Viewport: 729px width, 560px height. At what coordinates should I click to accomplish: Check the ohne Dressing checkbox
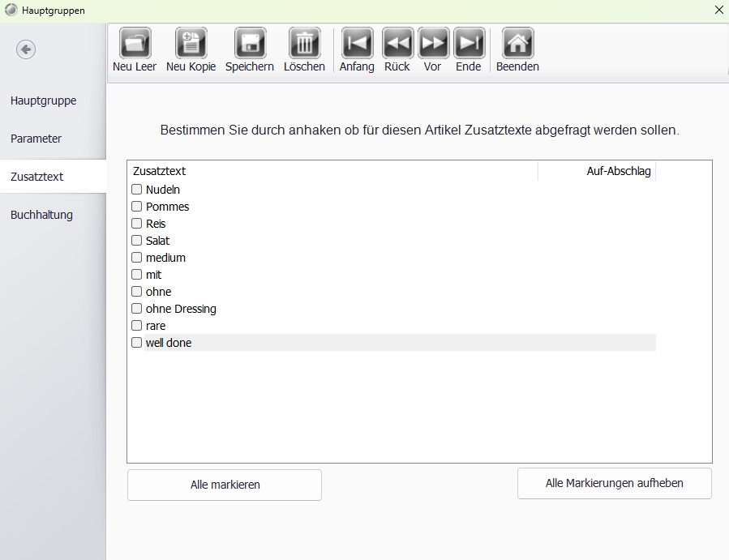click(x=137, y=309)
